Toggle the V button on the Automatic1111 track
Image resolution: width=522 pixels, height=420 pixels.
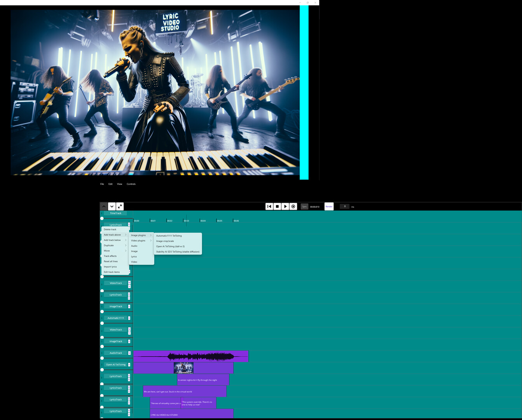(x=129, y=318)
